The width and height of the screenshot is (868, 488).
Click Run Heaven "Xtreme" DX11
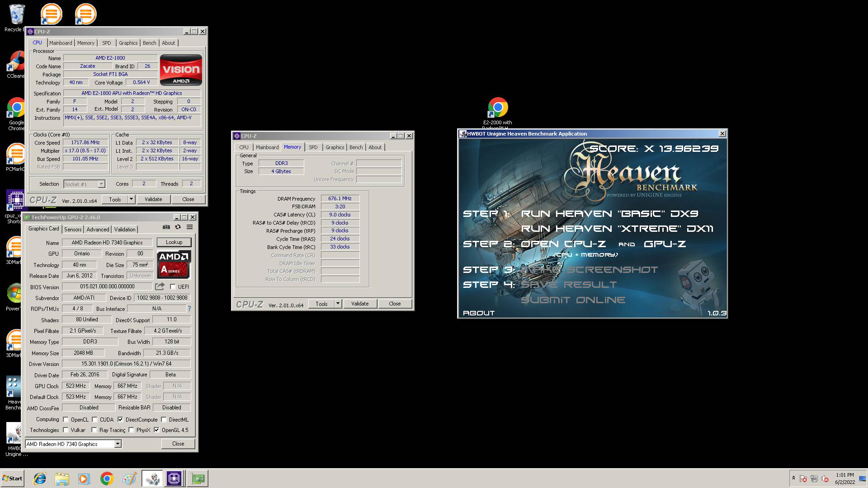tap(617, 229)
